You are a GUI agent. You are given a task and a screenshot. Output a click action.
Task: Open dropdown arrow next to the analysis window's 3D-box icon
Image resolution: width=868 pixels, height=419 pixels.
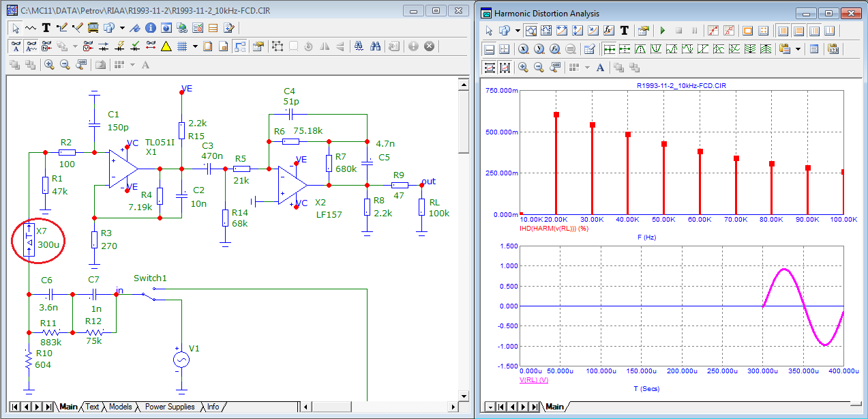pyautogui.click(x=518, y=31)
